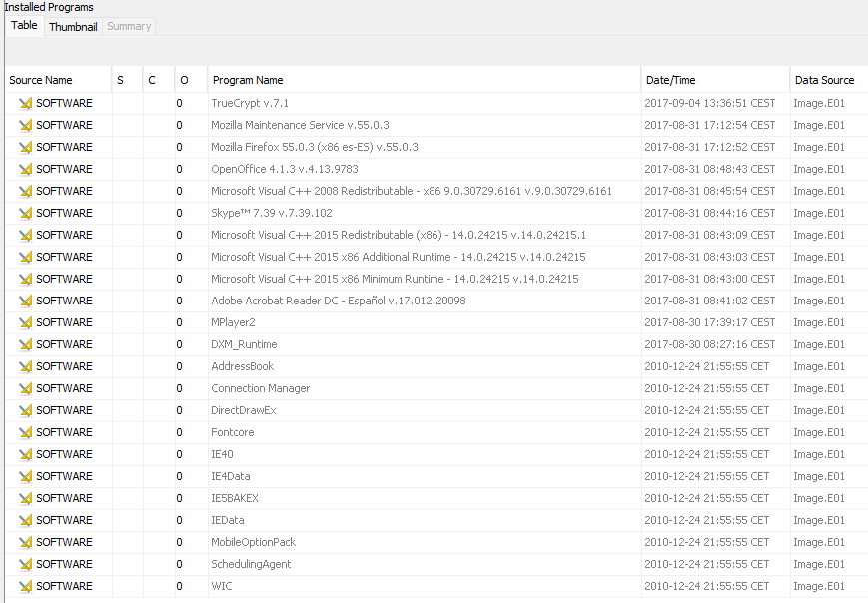Image resolution: width=868 pixels, height=603 pixels.
Task: Select Mozilla Firefox 55.0.3 (x86 es-ES) entry
Action: [315, 147]
